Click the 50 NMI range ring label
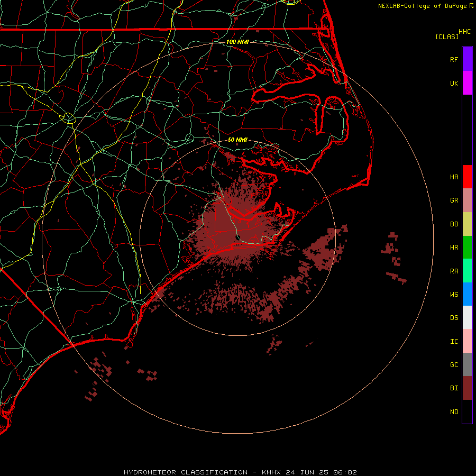The image size is (476, 476). tap(237, 140)
